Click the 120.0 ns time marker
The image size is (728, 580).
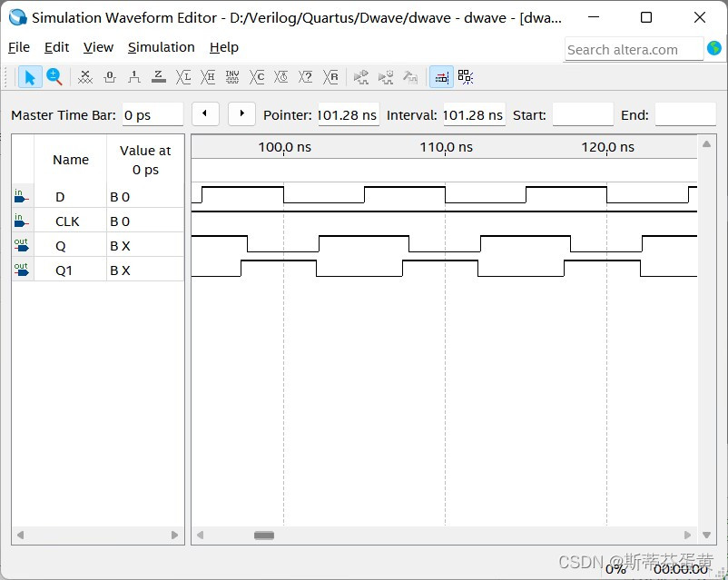[x=607, y=147]
